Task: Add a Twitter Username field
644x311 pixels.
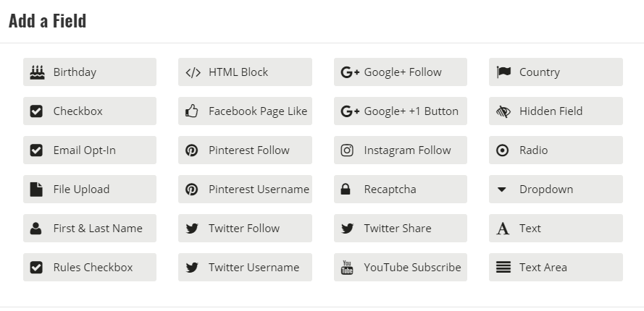Action: pos(245,267)
